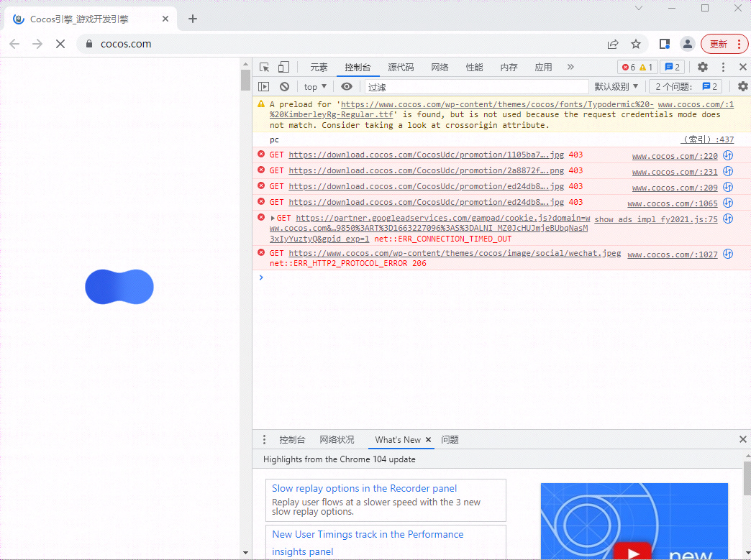The image size is (751, 560).
Task: Open the 元素 tab
Action: [x=319, y=68]
